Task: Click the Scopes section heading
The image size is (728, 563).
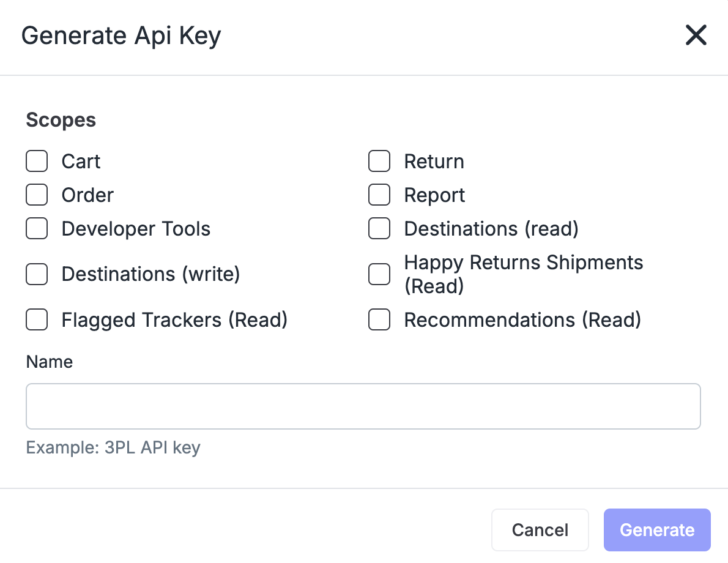Action: (x=61, y=120)
